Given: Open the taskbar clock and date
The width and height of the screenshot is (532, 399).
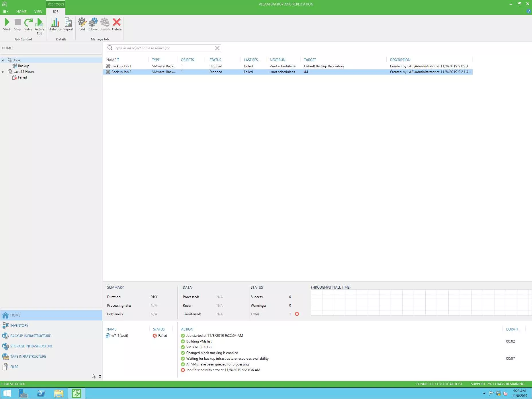Looking at the screenshot, I should pos(519,393).
